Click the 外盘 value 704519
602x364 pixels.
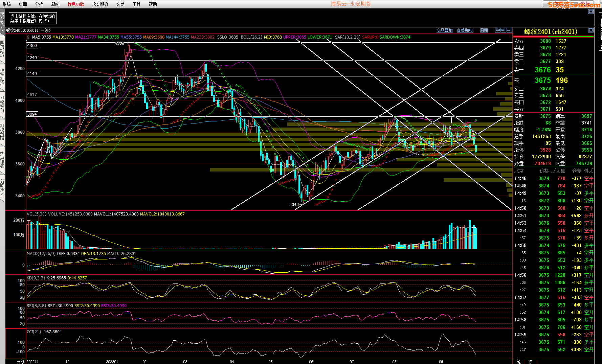tap(543, 163)
